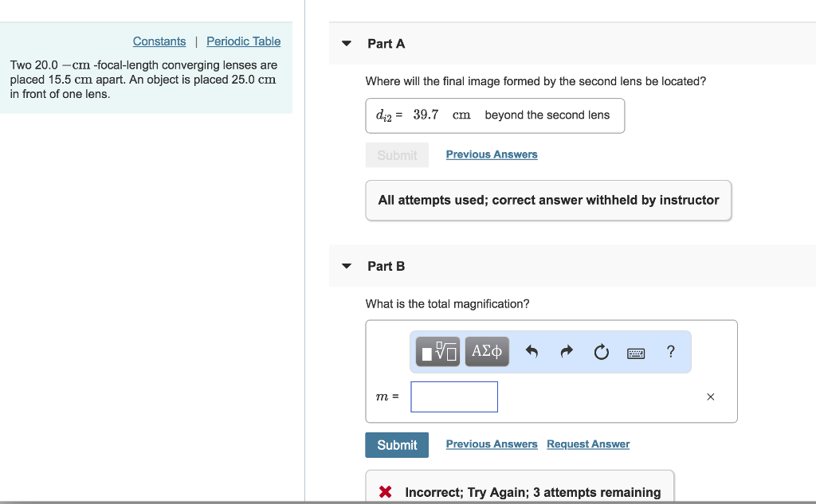Open the Periodic Table
Viewport: 816px width, 504px height.
coord(243,41)
